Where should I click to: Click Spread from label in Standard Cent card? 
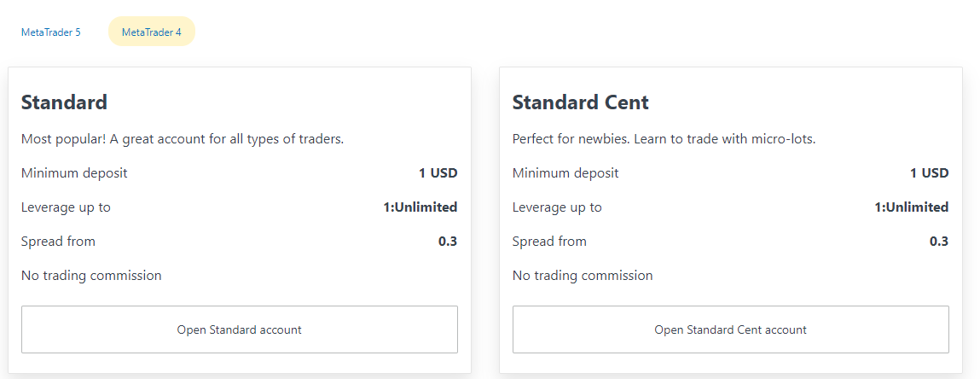(549, 242)
